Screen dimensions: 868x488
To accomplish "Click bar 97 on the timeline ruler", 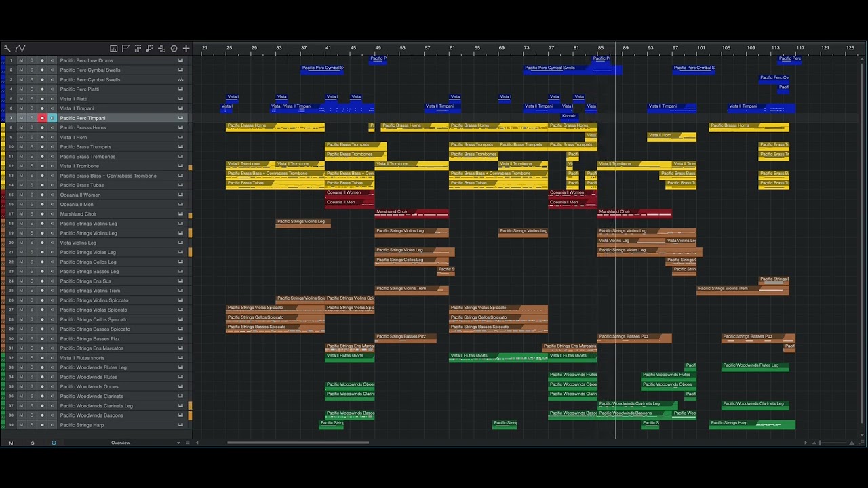I will 675,48.
